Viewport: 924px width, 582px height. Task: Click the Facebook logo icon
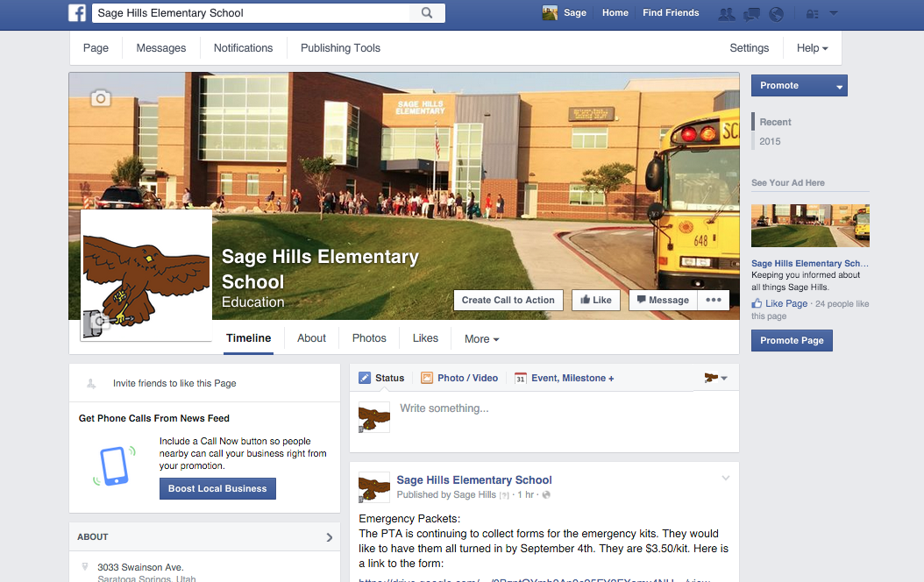(76, 12)
